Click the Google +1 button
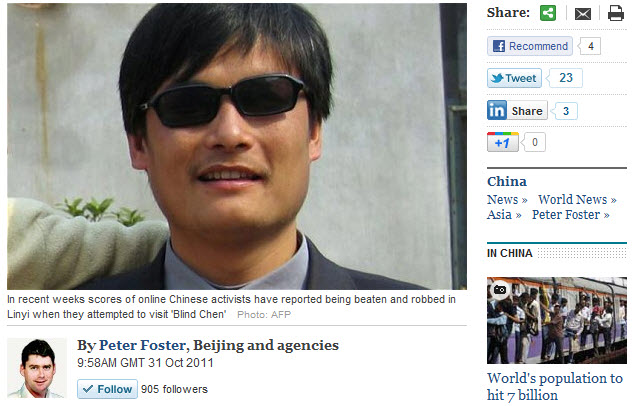The width and height of the screenshot is (636, 406). (x=503, y=142)
